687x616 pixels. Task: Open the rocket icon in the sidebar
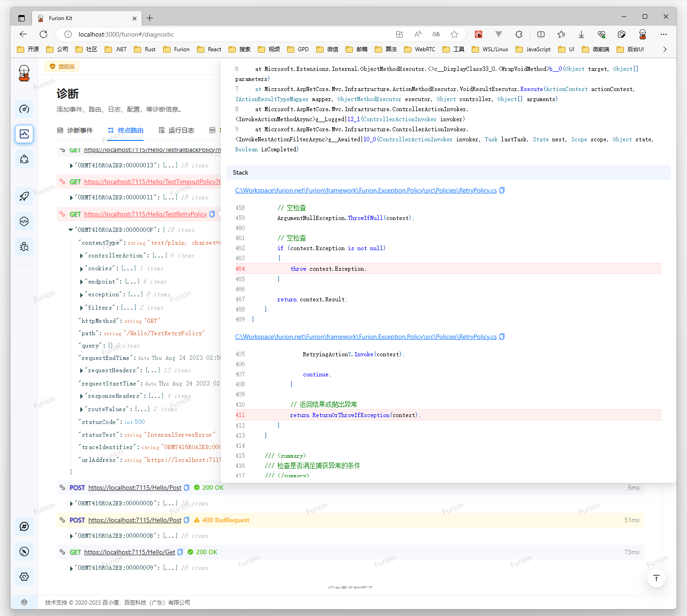(x=24, y=196)
